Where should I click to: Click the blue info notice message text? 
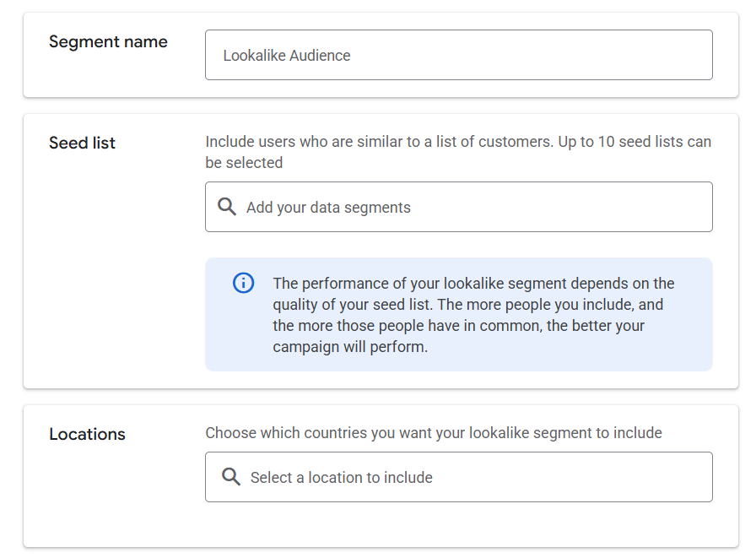coord(473,315)
